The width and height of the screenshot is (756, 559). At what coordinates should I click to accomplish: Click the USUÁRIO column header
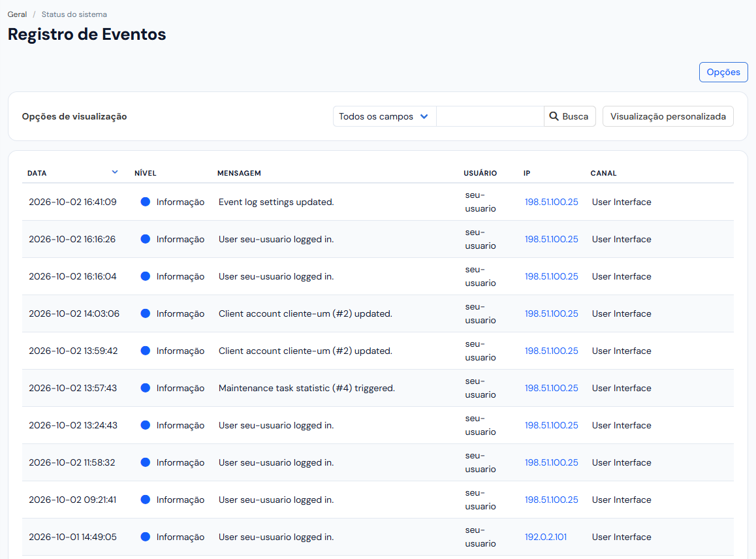[x=480, y=173]
